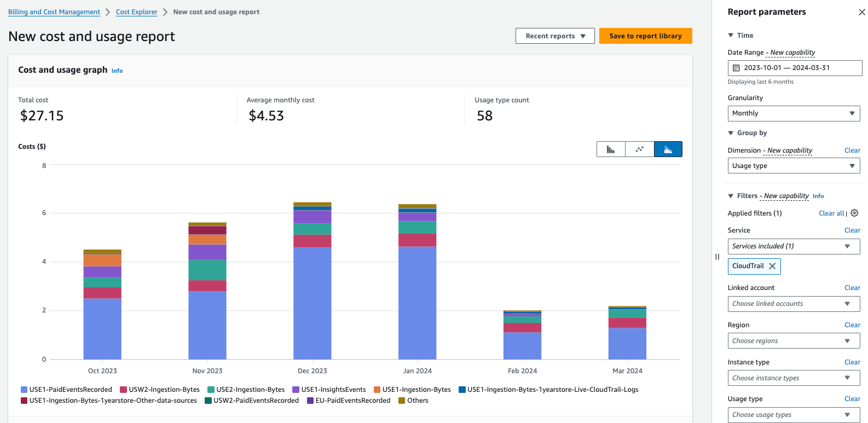Click the Choose regions field
This screenshot has width=868, height=423.
point(794,341)
